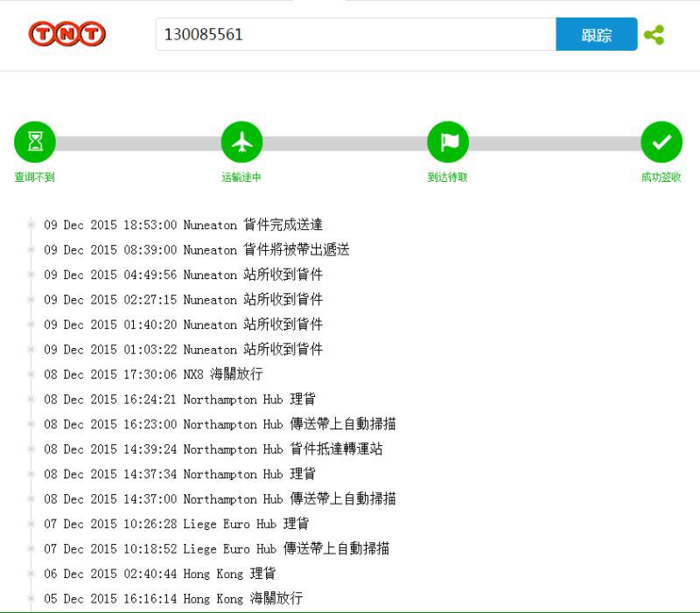Click the 14:39:24 Northampton Hub 貨件抵達轉運站 entry
700x613 pixels.
[213, 449]
